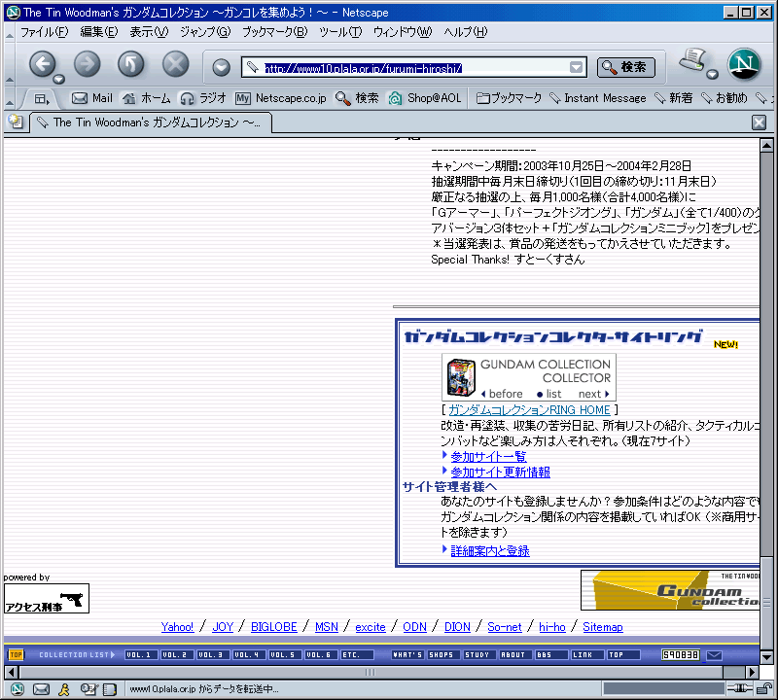Open the BIGLOBE link

274,627
